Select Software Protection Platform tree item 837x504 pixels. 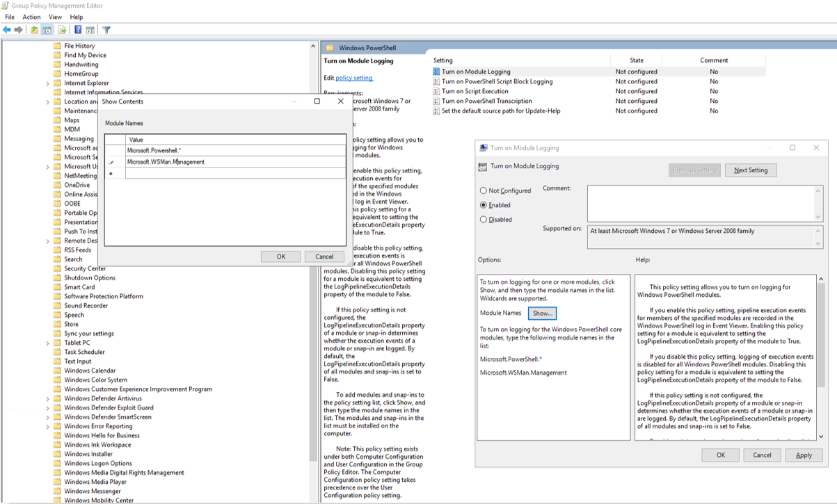(104, 296)
